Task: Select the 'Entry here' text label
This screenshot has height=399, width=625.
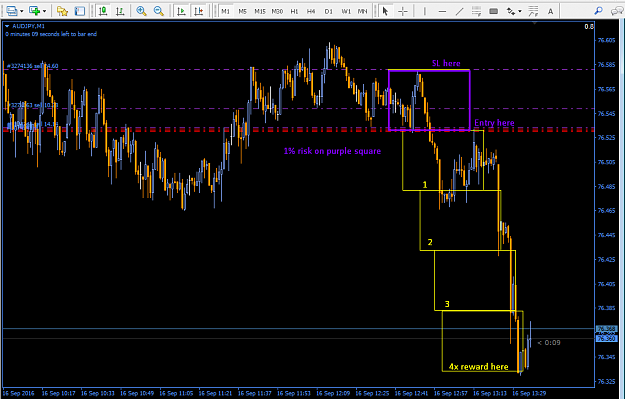Action: [494, 123]
